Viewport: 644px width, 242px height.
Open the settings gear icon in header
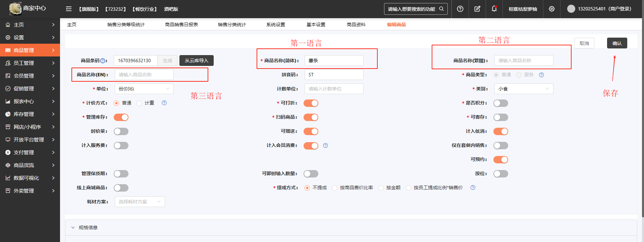click(x=552, y=9)
